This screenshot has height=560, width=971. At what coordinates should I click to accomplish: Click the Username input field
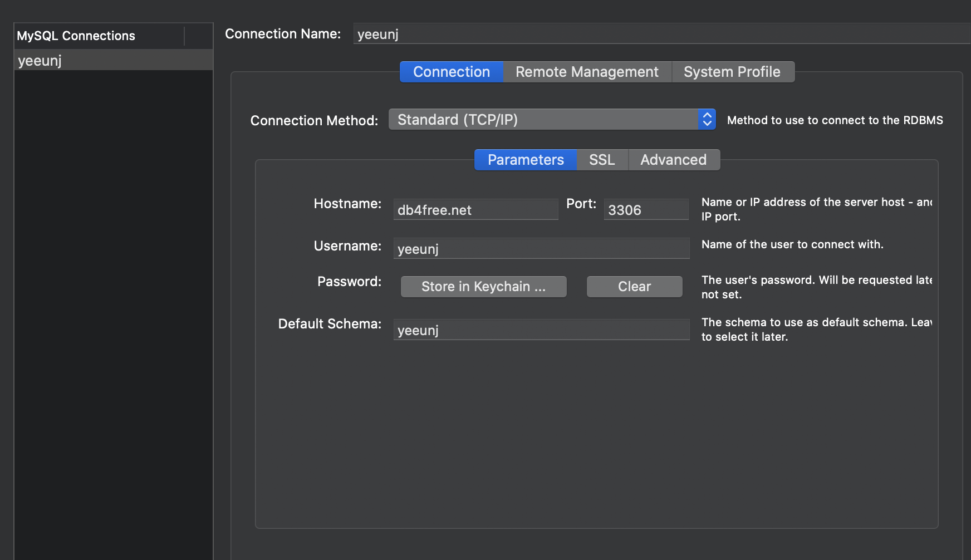541,248
